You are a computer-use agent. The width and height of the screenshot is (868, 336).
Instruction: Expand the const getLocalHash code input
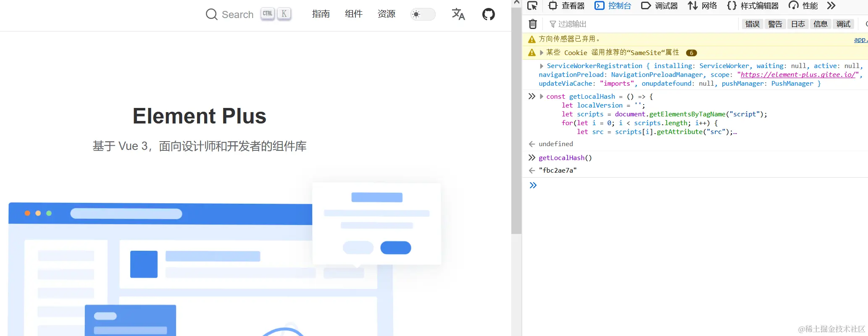coord(542,97)
